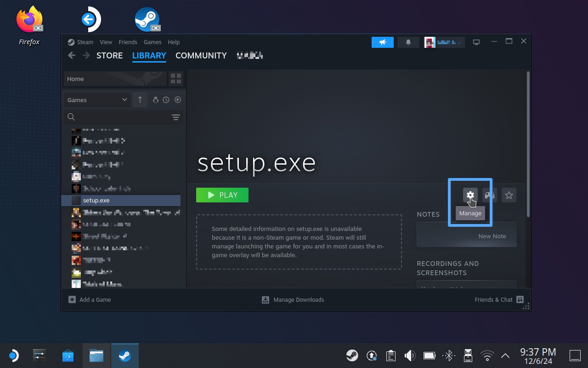The height and width of the screenshot is (368, 588).
Task: Click the blue megaphone announcements icon
Action: [x=382, y=42]
